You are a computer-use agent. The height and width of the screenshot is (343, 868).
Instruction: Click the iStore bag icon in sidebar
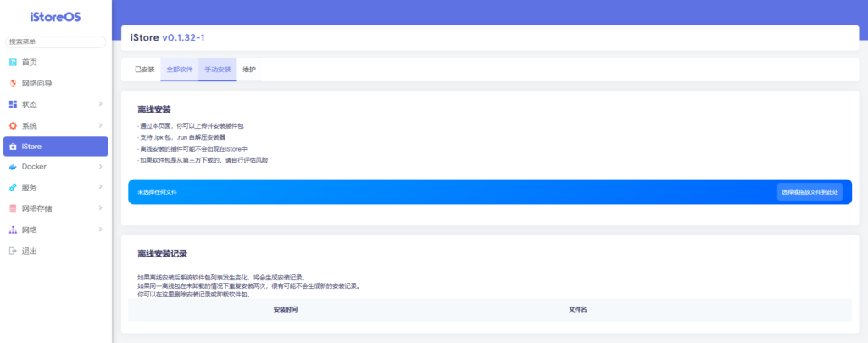click(x=14, y=147)
